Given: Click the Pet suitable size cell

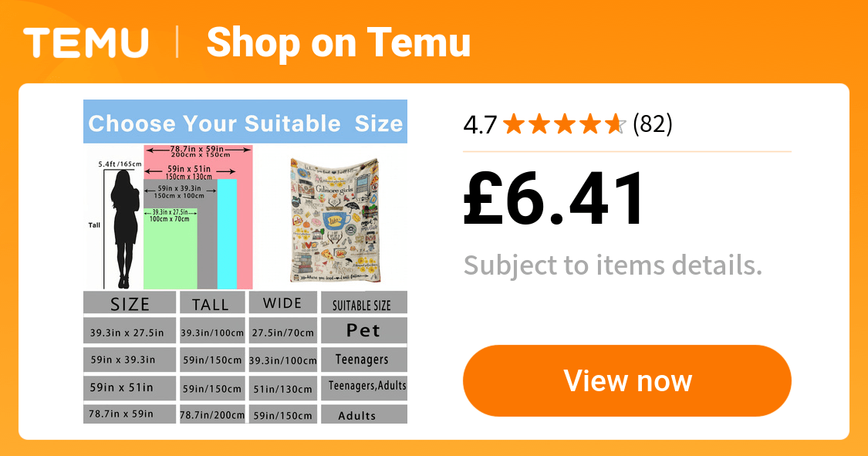Looking at the screenshot, I should [x=363, y=330].
